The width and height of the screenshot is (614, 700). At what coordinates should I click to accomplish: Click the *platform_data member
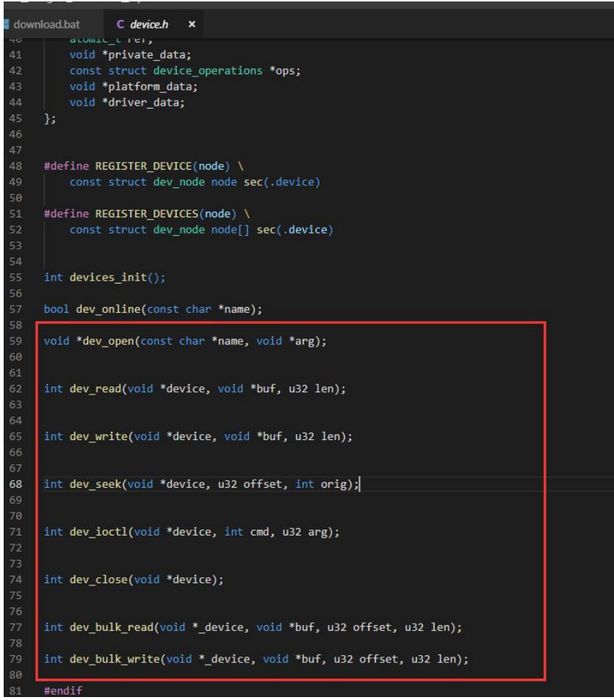(x=150, y=87)
